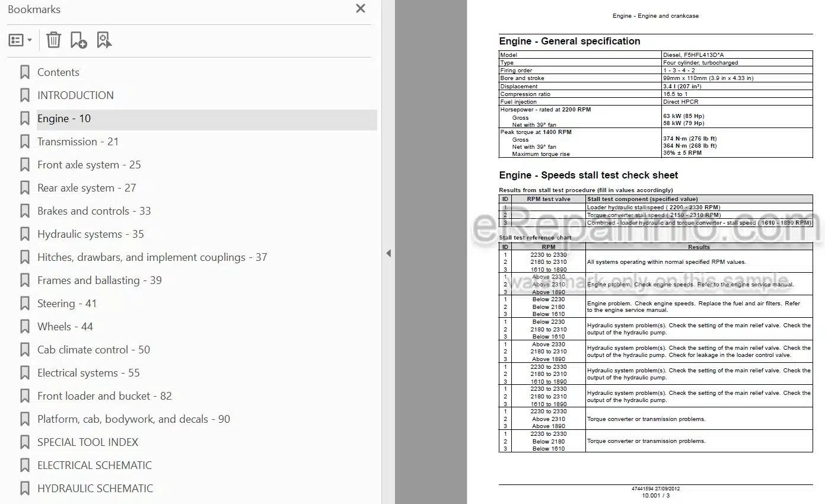Click the firing order value '1 - 3 - 4 - 2'
The image size is (825, 504).
(x=679, y=71)
